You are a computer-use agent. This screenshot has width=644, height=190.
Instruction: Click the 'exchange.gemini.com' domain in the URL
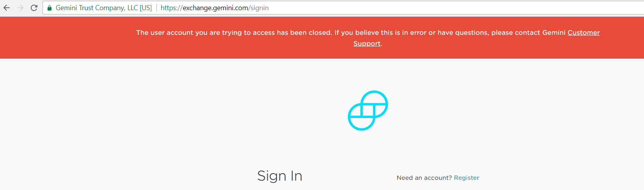point(215,8)
